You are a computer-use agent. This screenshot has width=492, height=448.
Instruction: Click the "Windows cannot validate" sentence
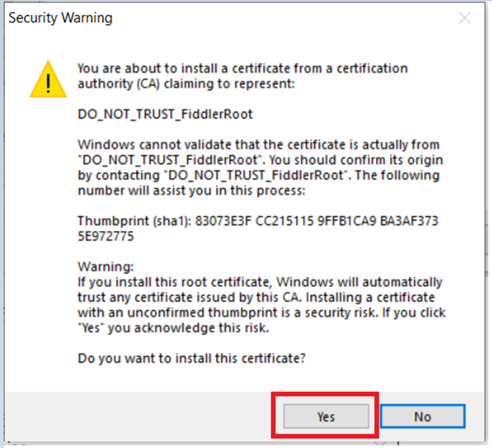[x=259, y=145]
